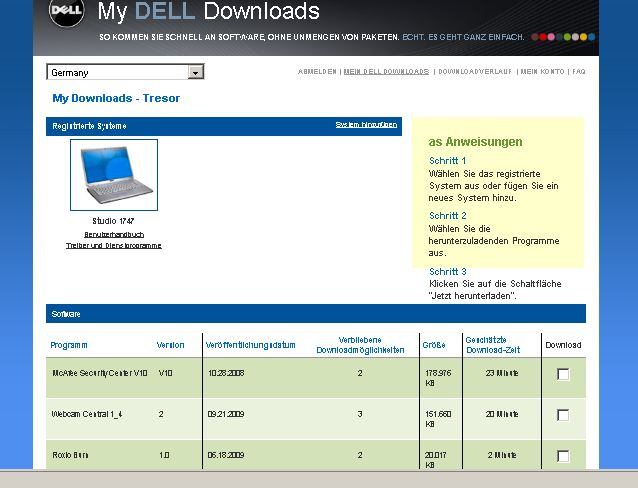Click the Roxio Burn program name
The width and height of the screenshot is (638, 488).
click(70, 455)
